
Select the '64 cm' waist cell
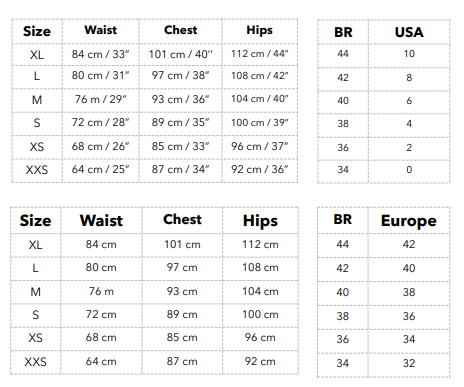pos(101,361)
